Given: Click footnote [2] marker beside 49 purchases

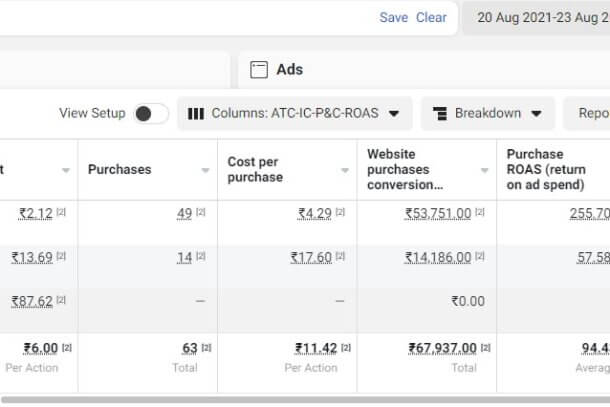Looking at the screenshot, I should 201,213.
